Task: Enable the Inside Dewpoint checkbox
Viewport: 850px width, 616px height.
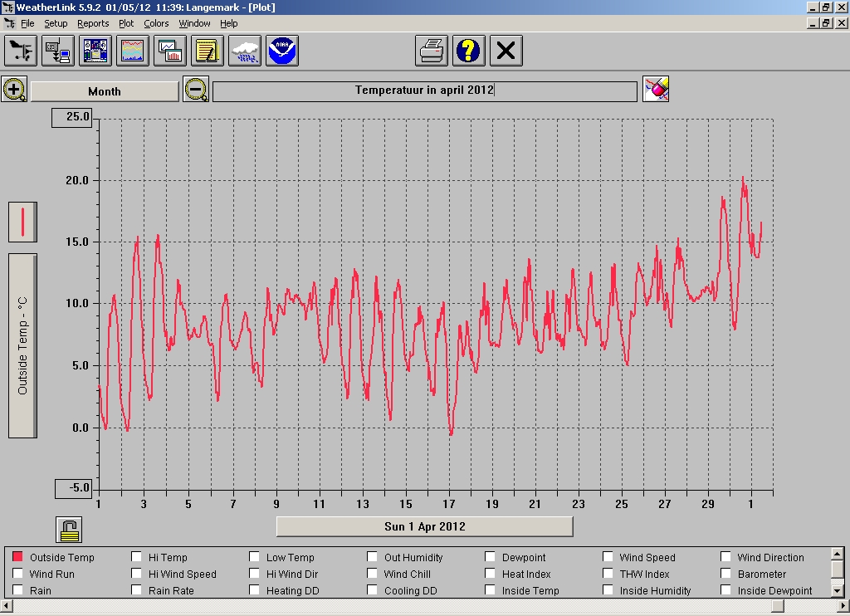Action: tap(725, 590)
